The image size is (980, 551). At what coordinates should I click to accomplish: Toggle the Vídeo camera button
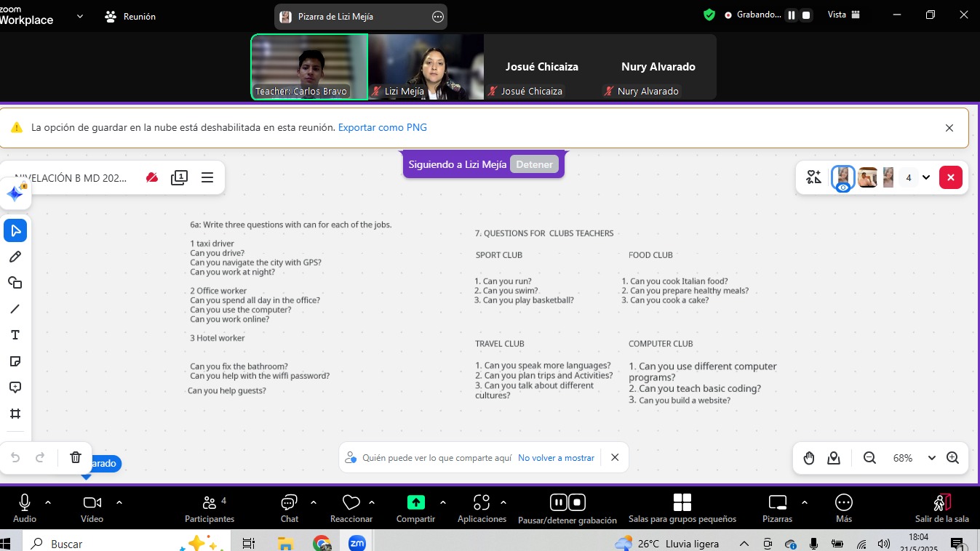pyautogui.click(x=92, y=508)
